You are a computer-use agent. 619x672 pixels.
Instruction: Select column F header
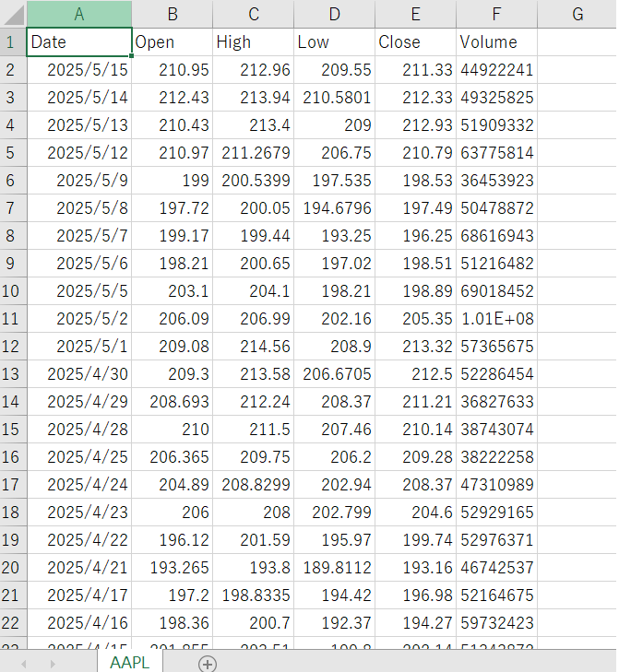(x=496, y=14)
